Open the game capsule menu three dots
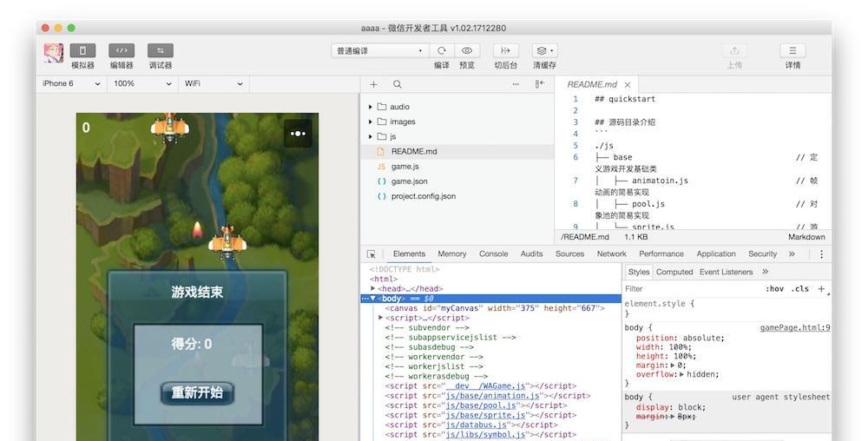868x441 pixels. coord(298,134)
